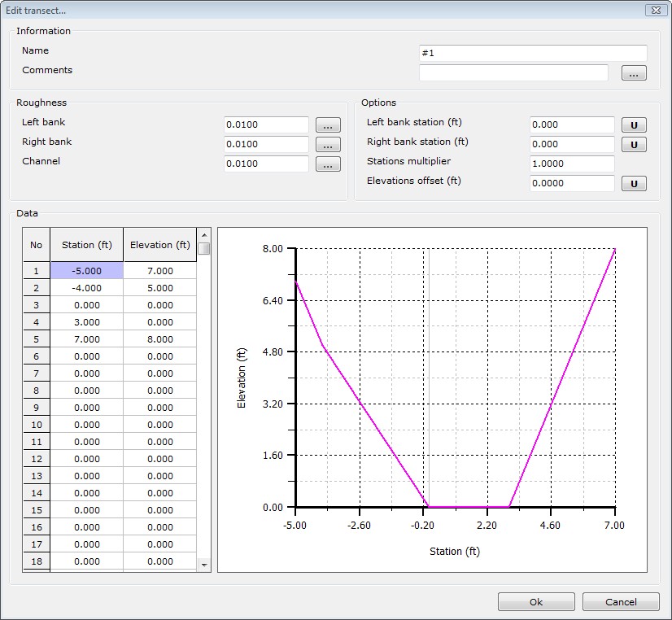Click the Comments browse (...) button
Image resolution: width=672 pixels, height=620 pixels.
634,73
